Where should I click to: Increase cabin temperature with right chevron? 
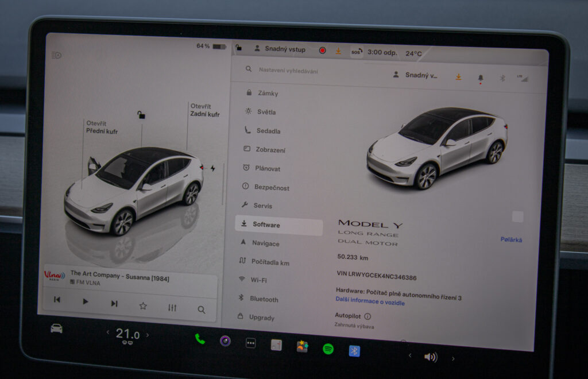click(x=148, y=335)
